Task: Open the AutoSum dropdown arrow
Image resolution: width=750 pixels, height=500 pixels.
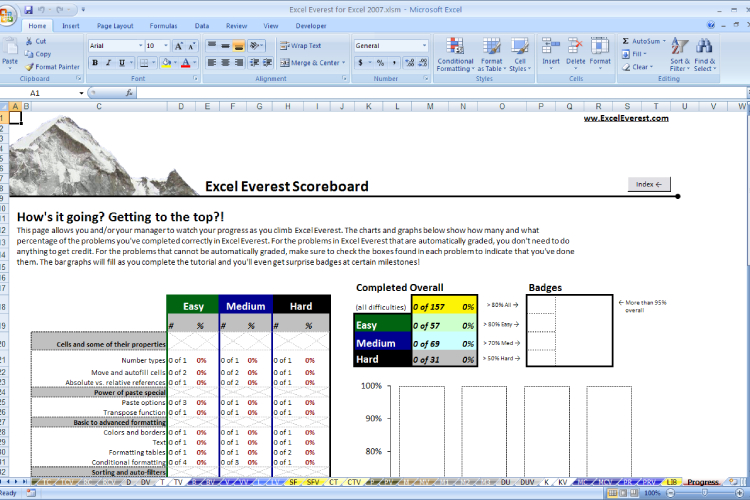Action: tap(664, 41)
